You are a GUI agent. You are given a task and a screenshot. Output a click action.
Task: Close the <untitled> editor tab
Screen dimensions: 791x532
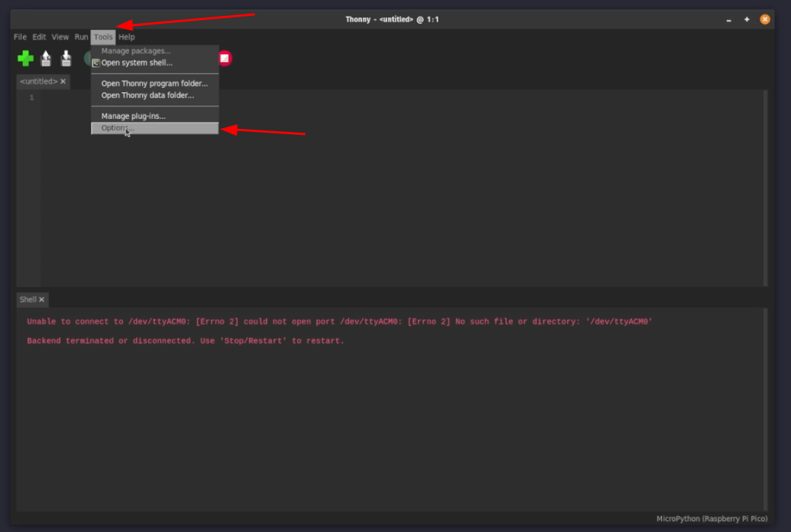coord(63,81)
